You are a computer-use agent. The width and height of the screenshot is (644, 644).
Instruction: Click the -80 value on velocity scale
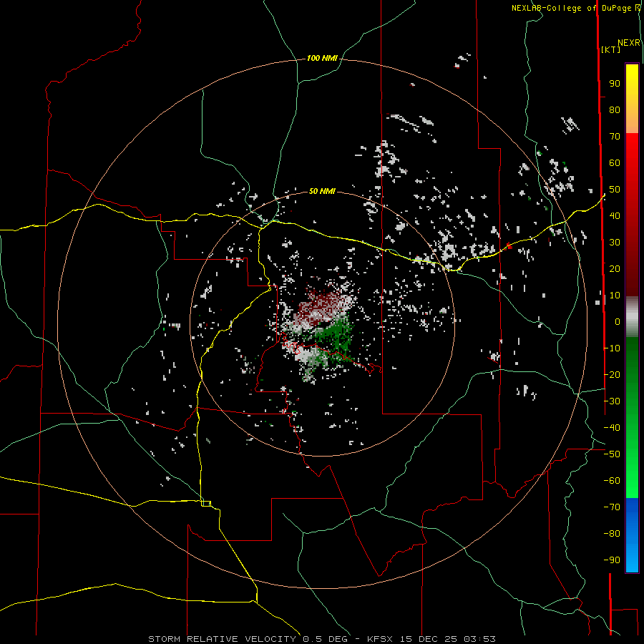click(612, 533)
